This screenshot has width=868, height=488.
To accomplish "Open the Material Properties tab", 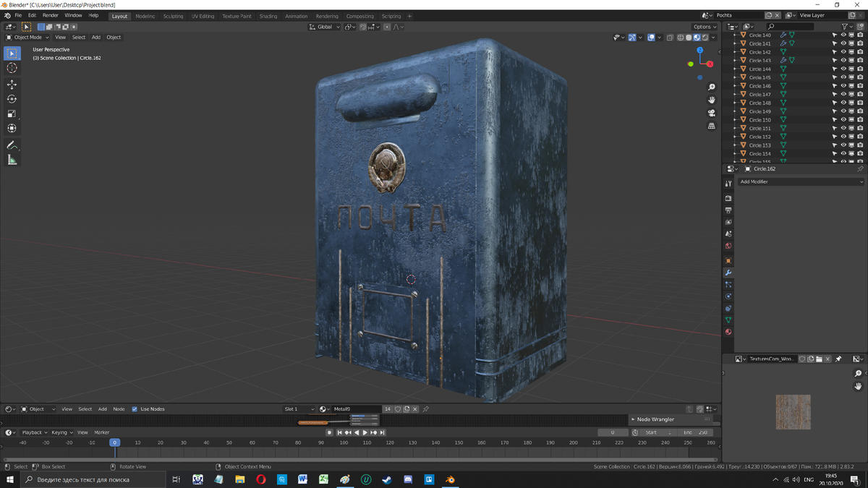I will click(x=728, y=332).
